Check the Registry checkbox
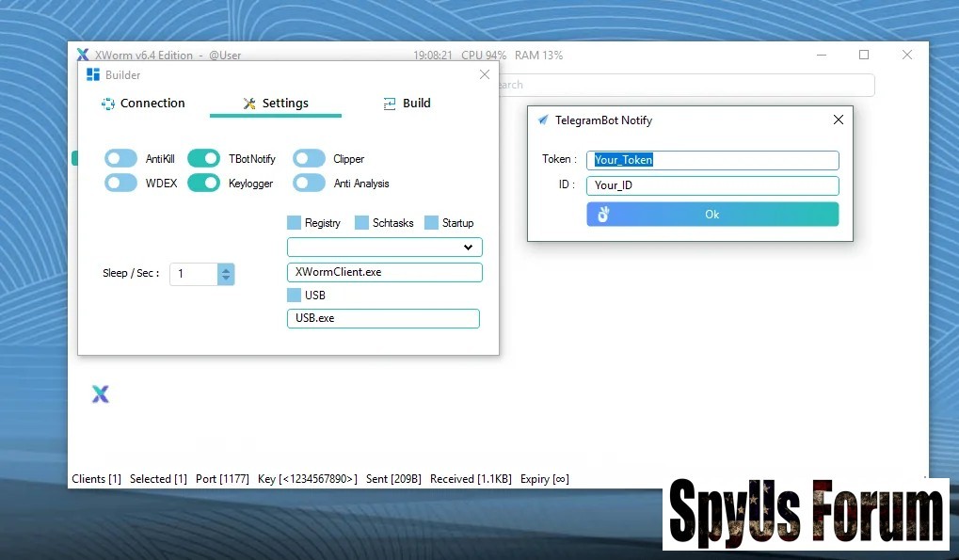This screenshot has width=959, height=560. [294, 223]
